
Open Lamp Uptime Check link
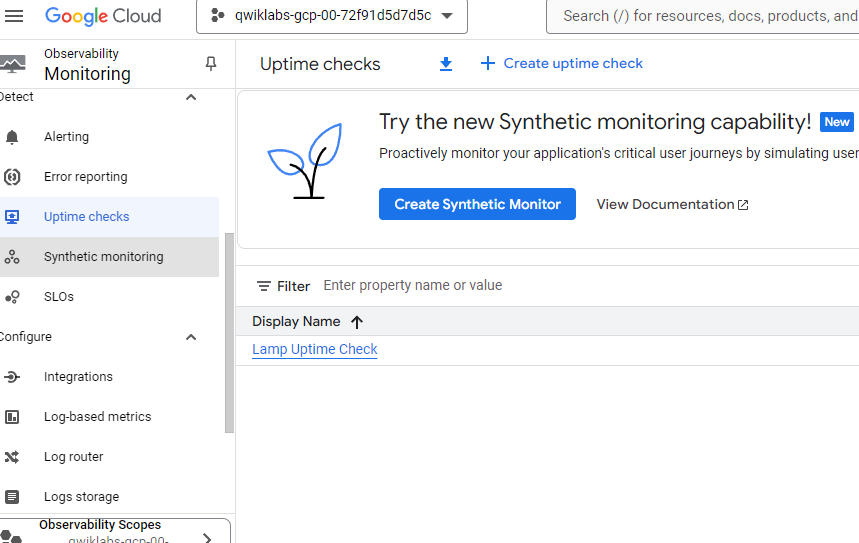(x=315, y=350)
